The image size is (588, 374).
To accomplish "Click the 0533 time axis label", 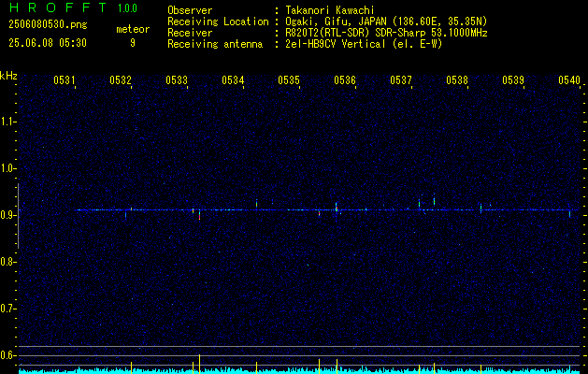I will pyautogui.click(x=177, y=79).
